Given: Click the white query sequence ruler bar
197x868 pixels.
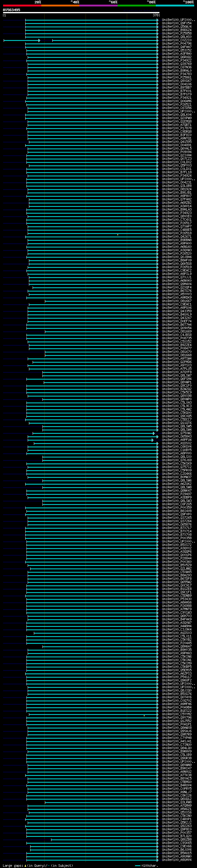Looking at the screenshot, I should 81,13.
